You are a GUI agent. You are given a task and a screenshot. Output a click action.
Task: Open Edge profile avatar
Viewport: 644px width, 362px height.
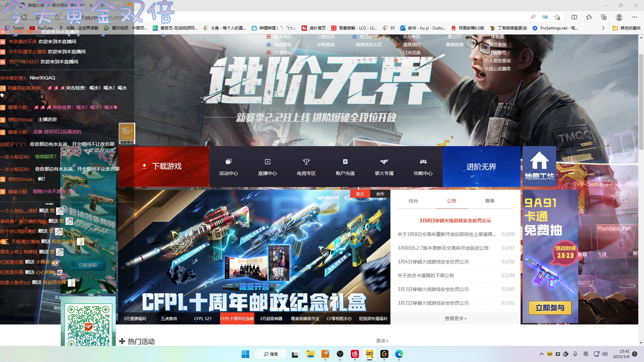tap(619, 17)
